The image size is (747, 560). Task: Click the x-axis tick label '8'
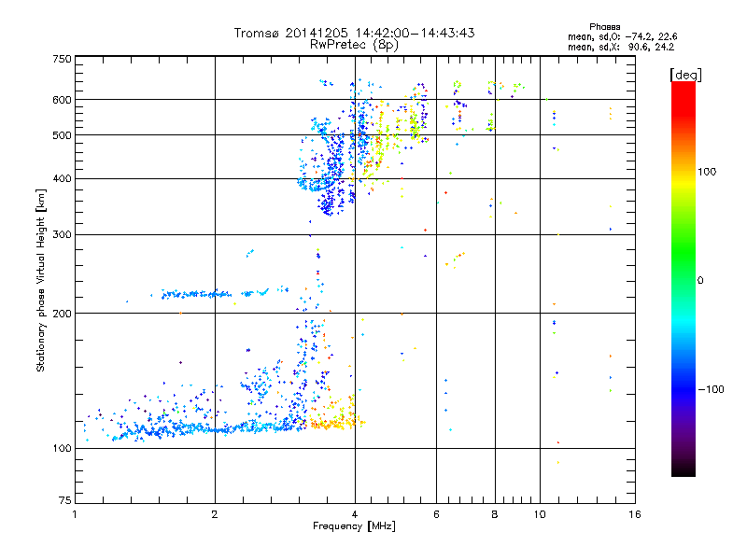[x=495, y=514]
